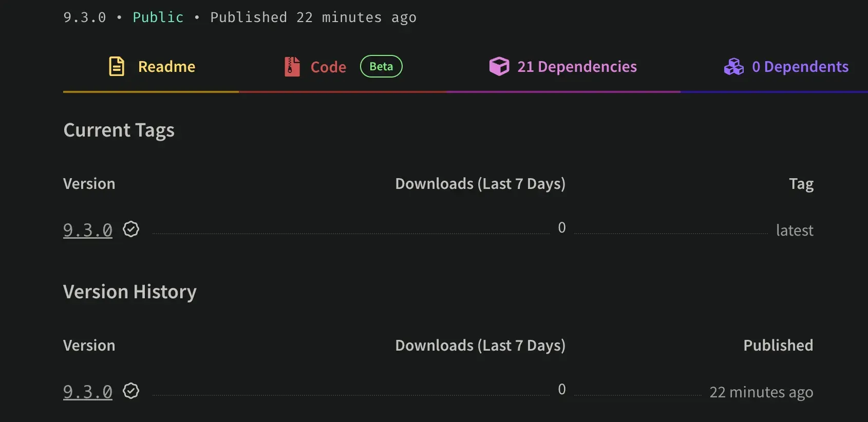Click the Downloads (Last 7 Days) column header

480,183
